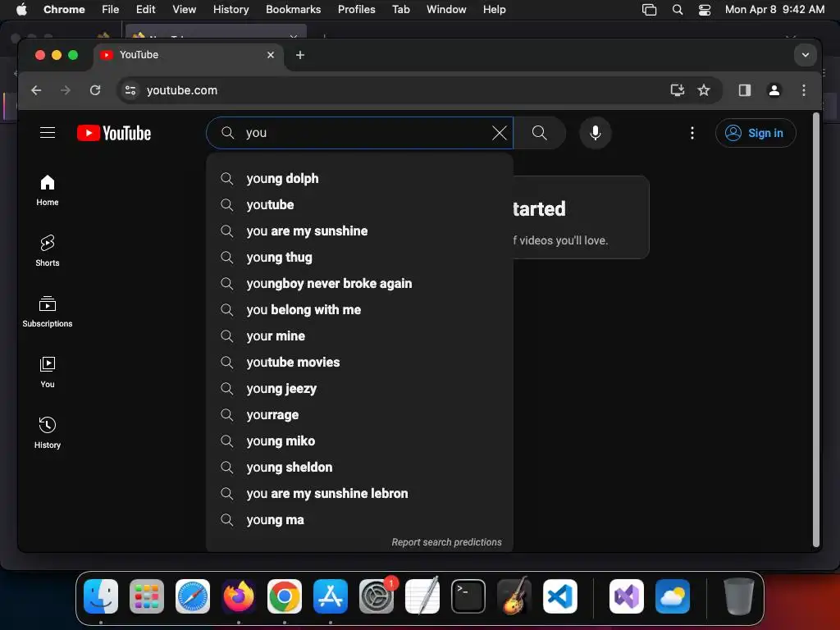The width and height of the screenshot is (840, 630).
Task: Open Visual Studio Code from Dock
Action: [x=559, y=596]
